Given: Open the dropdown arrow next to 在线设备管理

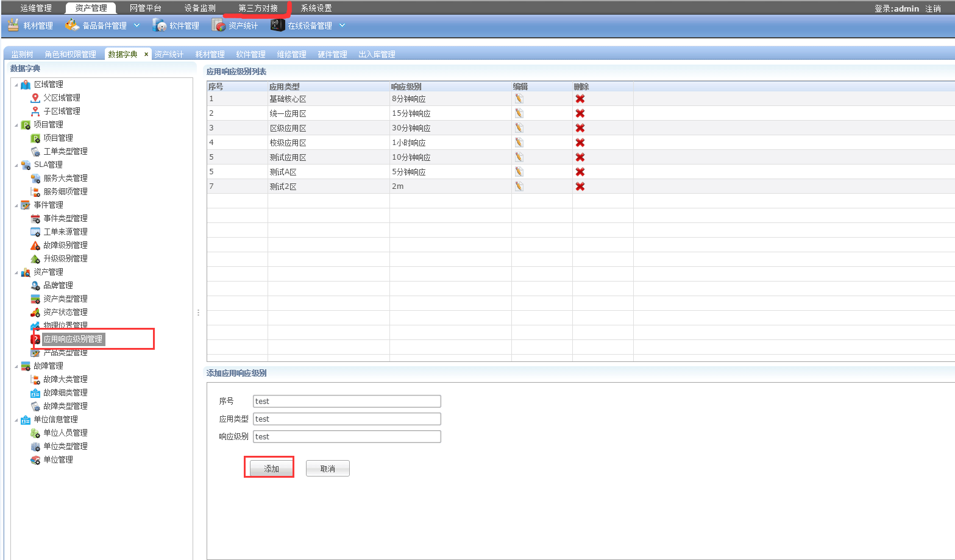Looking at the screenshot, I should [x=343, y=26].
